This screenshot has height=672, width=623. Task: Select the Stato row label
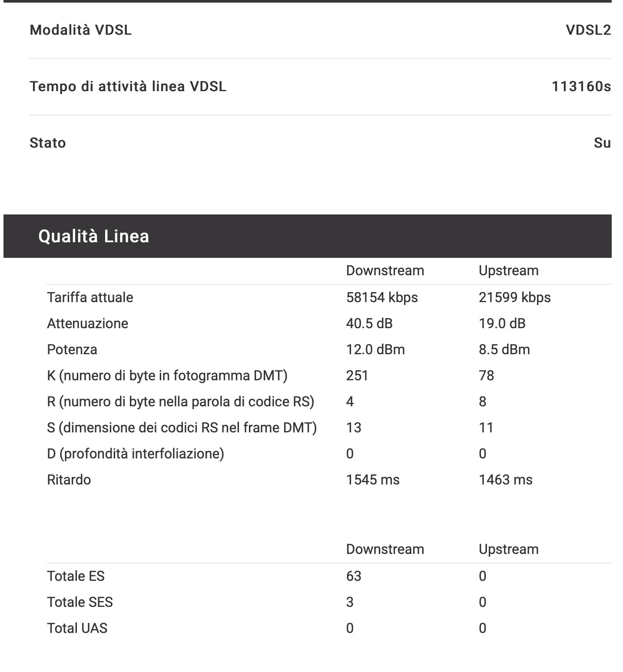(x=48, y=143)
